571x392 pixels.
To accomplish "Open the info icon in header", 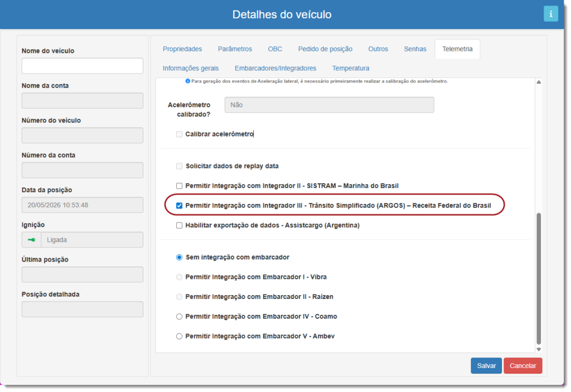I will [550, 14].
